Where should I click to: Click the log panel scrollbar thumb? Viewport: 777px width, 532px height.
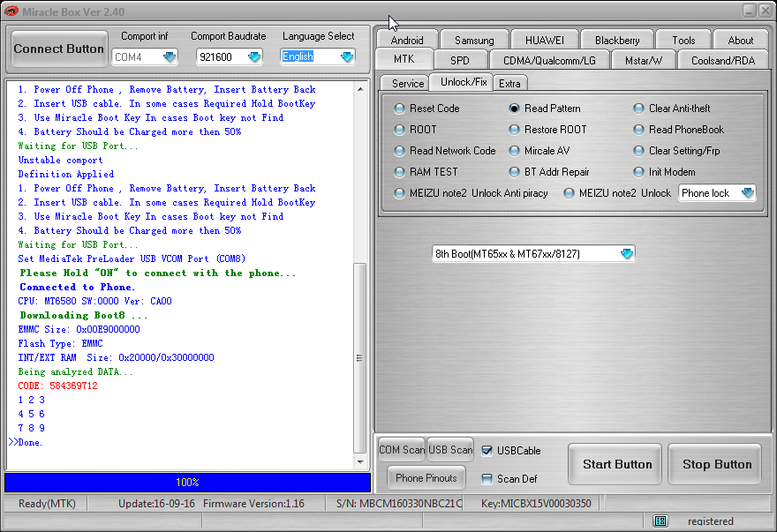tap(360, 357)
